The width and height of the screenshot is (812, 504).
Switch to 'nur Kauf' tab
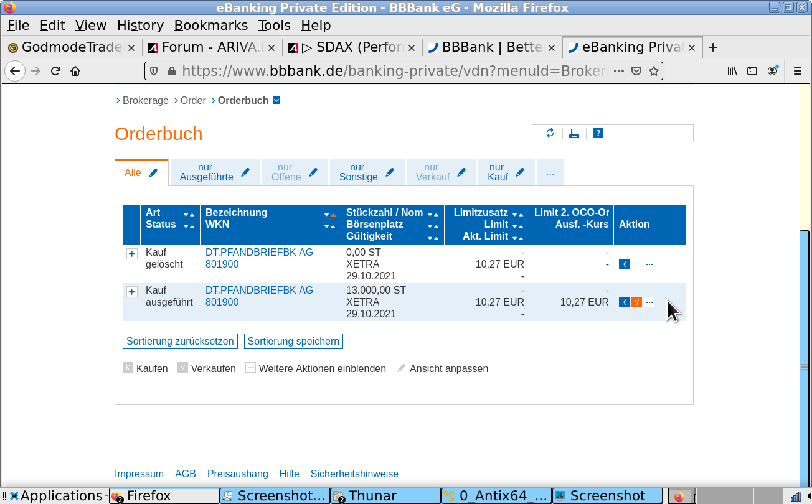[497, 172]
